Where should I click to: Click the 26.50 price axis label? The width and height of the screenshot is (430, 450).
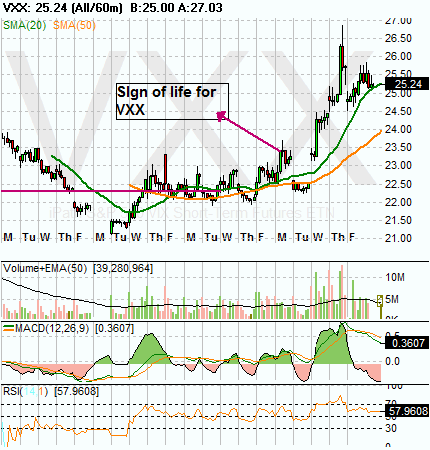(x=398, y=38)
